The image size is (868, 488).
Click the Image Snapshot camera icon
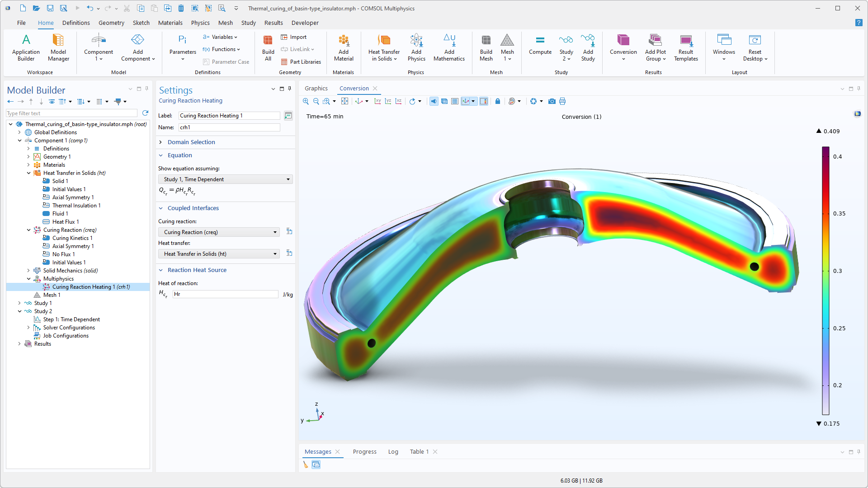click(x=552, y=101)
